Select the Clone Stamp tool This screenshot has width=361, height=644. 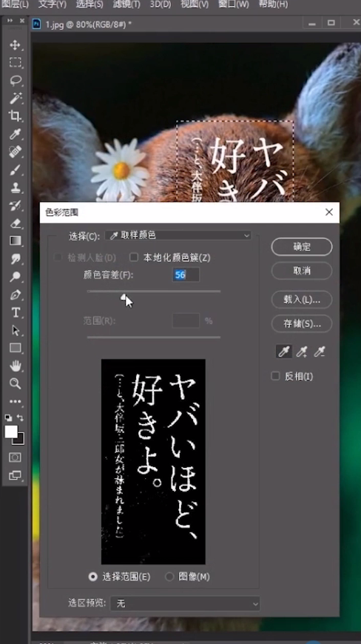tap(16, 187)
